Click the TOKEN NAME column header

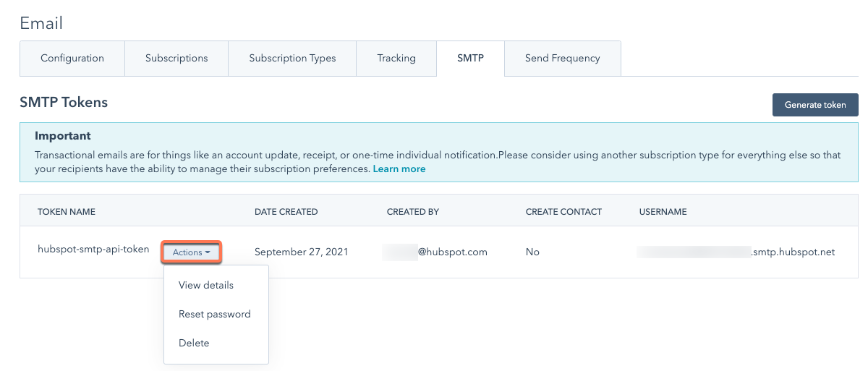tap(67, 212)
